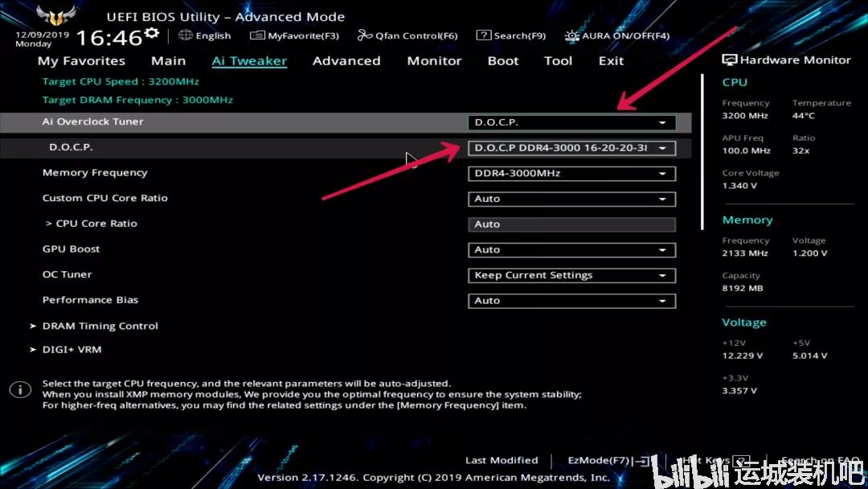Click the AURA ON/OFF(F4) label
Screen dimensions: 868x489
click(x=625, y=36)
